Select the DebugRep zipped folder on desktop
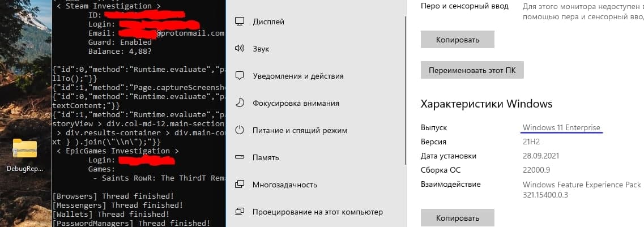Viewport: 644px width, 227px height. pos(24,153)
